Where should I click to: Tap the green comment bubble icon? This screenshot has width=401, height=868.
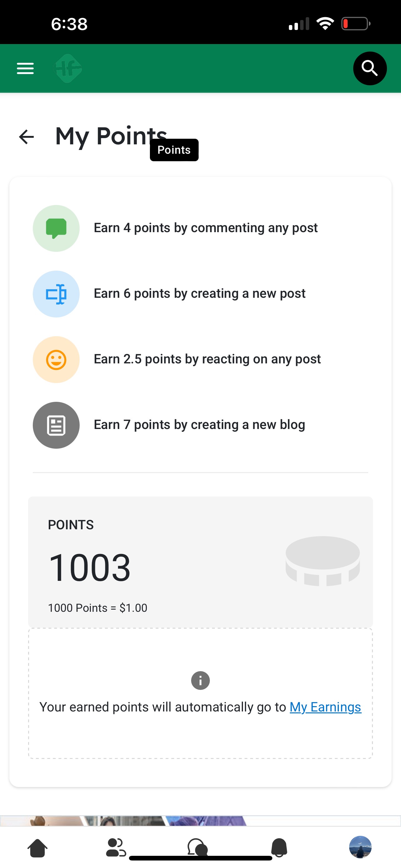[x=56, y=228]
